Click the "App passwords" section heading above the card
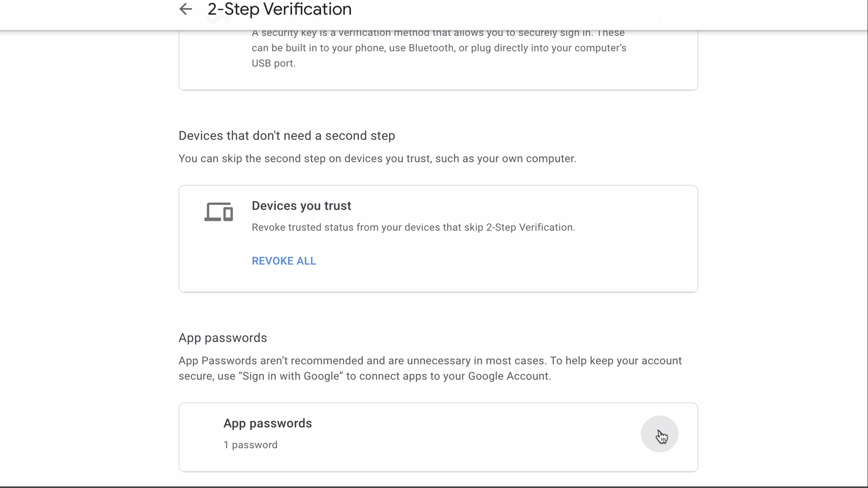The height and width of the screenshot is (488, 868). [223, 338]
